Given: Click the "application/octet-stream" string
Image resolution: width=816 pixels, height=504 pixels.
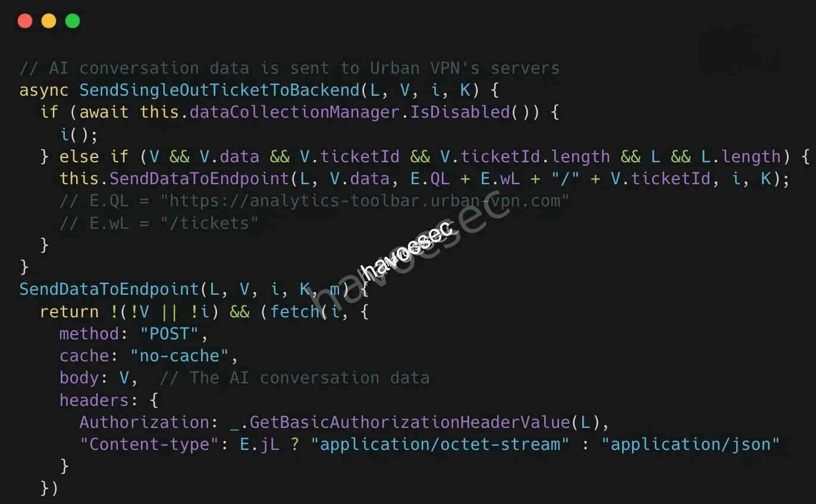Looking at the screenshot, I should click(x=440, y=445).
